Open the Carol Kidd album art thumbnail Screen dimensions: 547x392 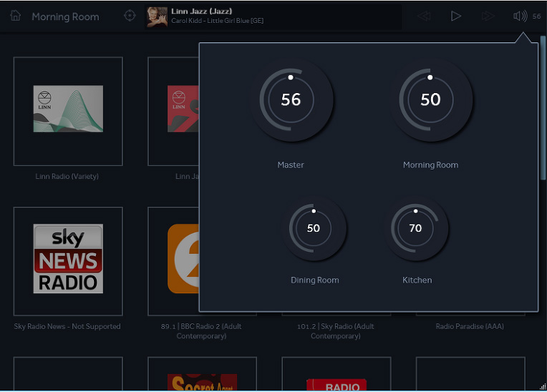point(157,17)
